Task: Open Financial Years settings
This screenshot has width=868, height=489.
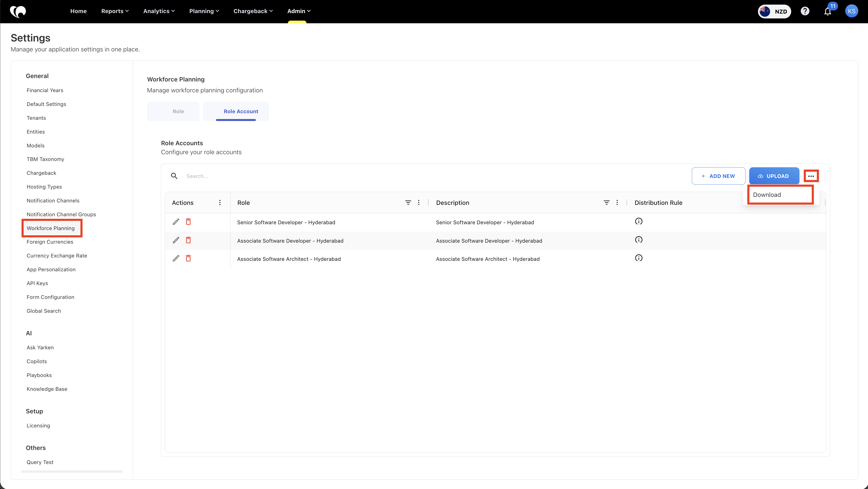Action: coord(45,90)
